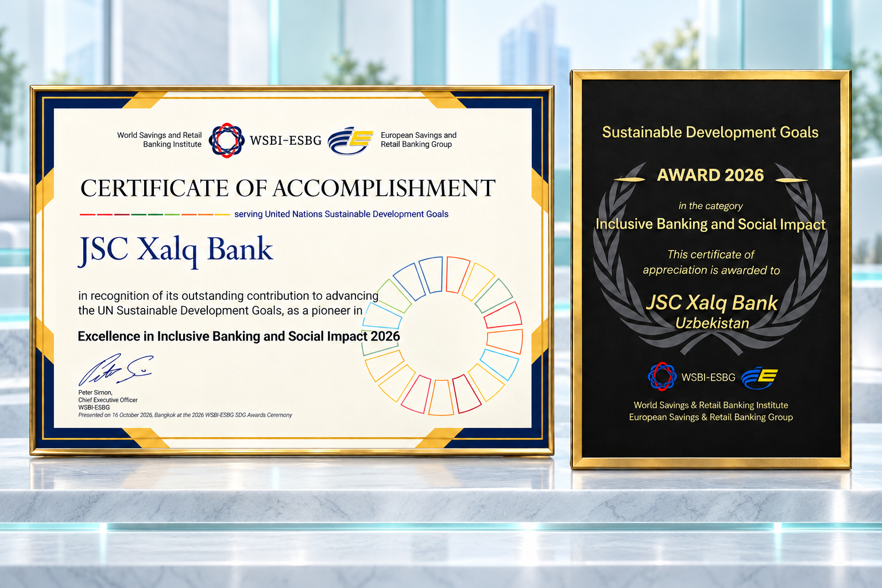Click the "CERTIFICATE OF ACCOMPLISHMENT" heading

288,188
